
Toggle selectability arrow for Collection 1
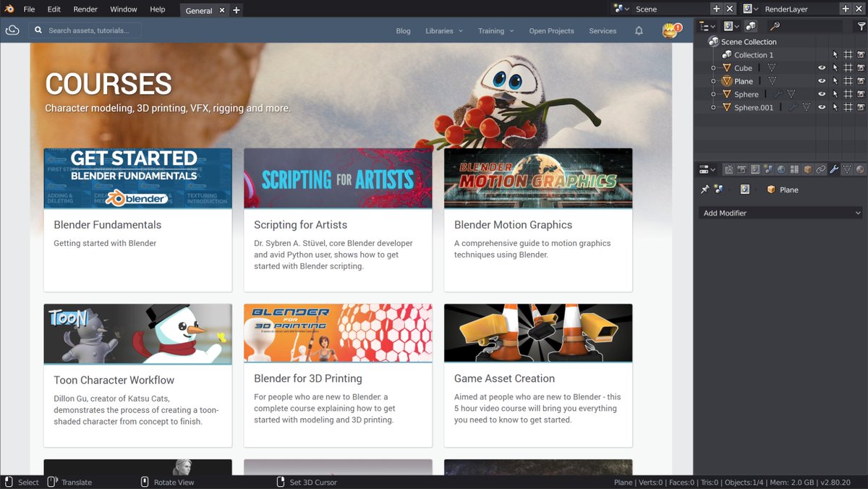[835, 55]
